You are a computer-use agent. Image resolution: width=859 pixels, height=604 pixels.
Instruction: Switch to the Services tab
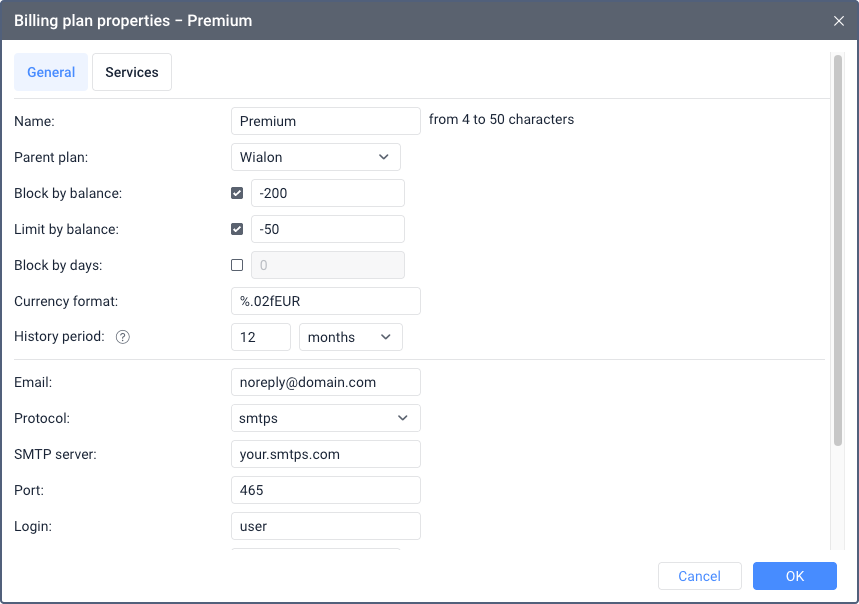pos(132,72)
